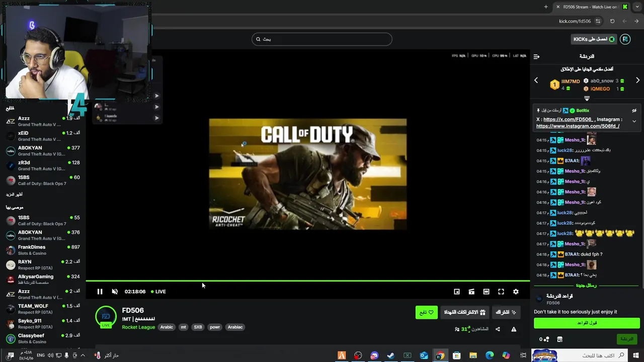644x362 pixels.
Task: Click the Windows Start button
Action: point(636,355)
